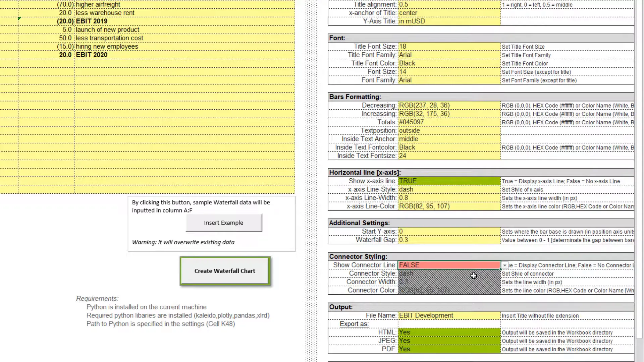This screenshot has width=644, height=362.
Task: Open the Title alignment value dropdown cell
Action: pos(448,4)
